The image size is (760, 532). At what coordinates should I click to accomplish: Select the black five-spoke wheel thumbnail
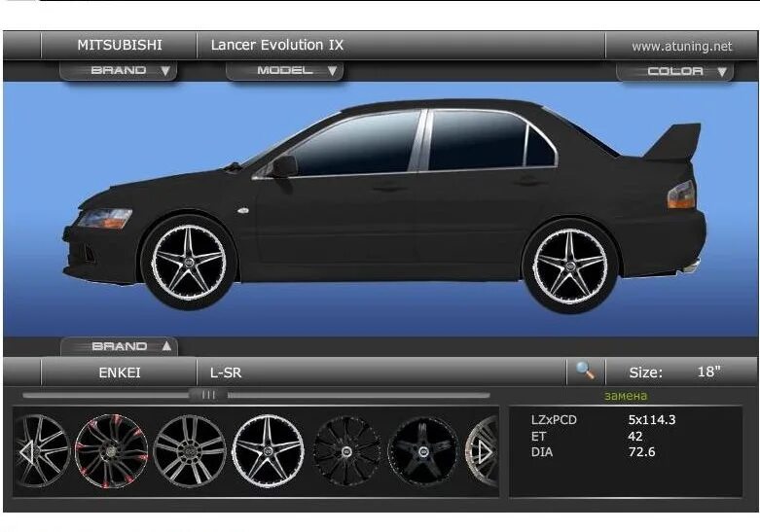click(x=422, y=451)
